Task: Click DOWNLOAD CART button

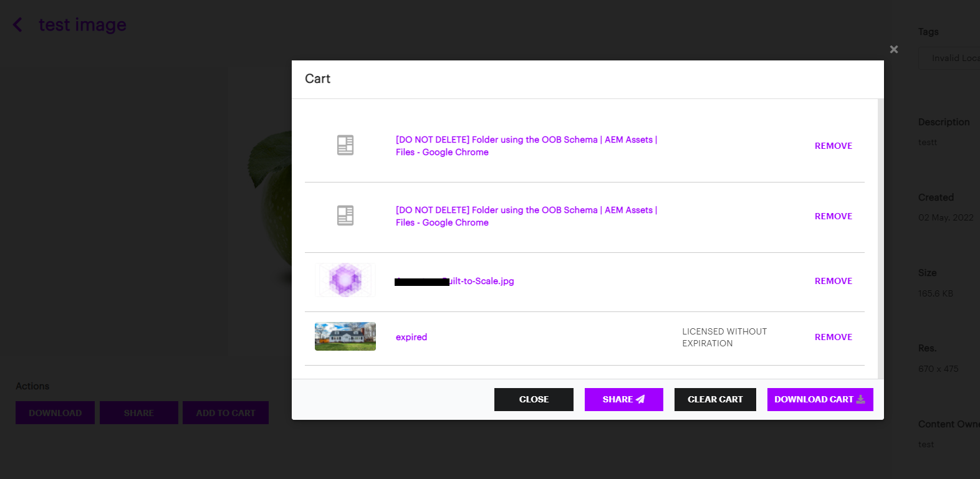Action: pos(820,399)
